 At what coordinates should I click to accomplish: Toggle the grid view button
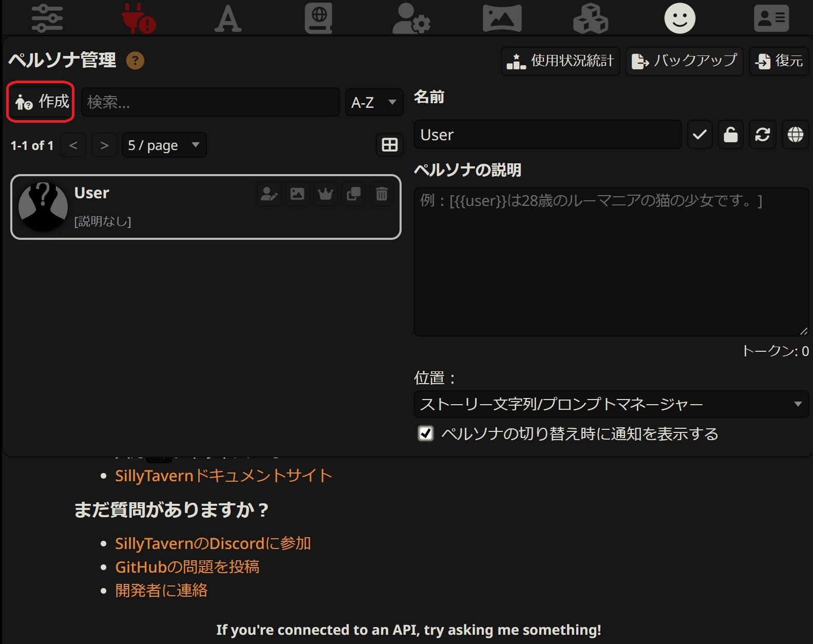pos(390,145)
